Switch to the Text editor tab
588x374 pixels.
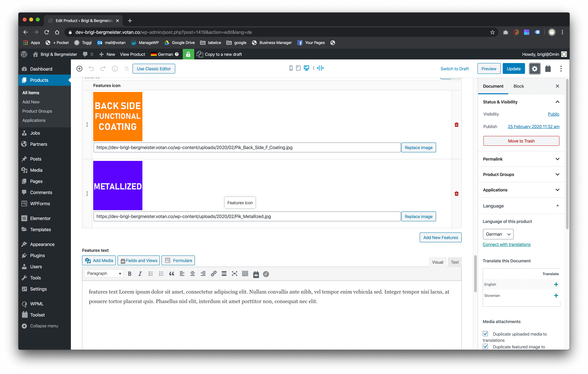click(x=454, y=262)
